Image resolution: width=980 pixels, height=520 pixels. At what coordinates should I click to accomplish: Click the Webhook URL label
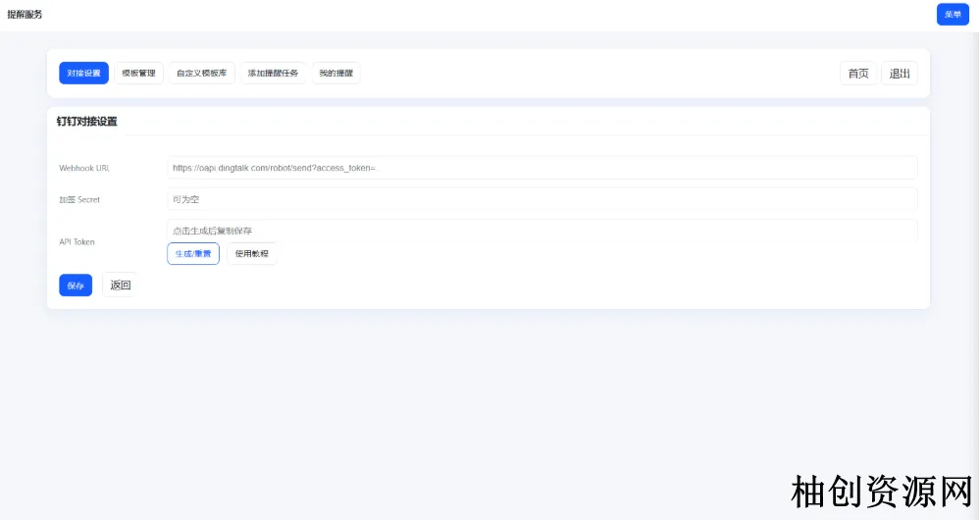[84, 168]
